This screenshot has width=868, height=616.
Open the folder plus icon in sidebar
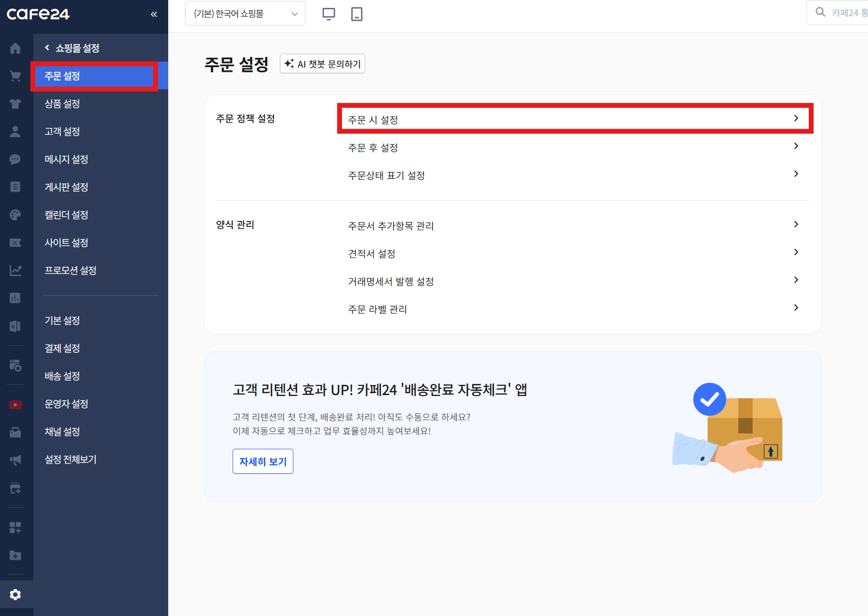tap(15, 555)
